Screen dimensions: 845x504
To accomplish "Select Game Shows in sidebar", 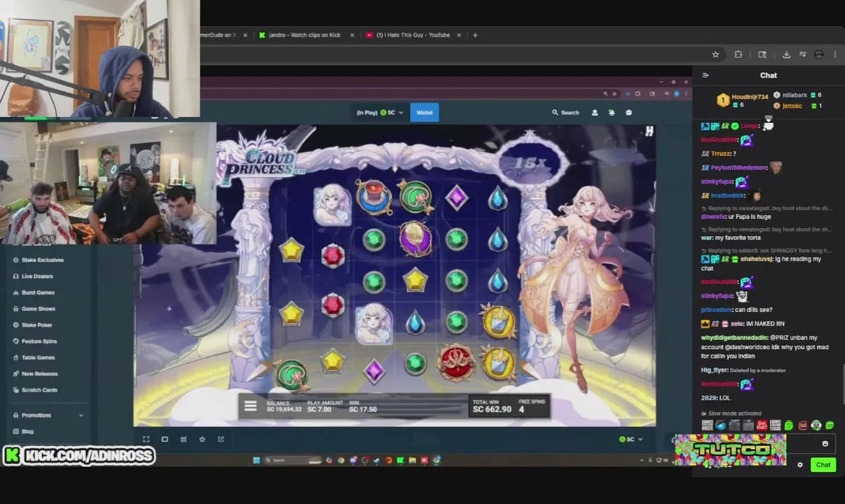I will coord(39,309).
